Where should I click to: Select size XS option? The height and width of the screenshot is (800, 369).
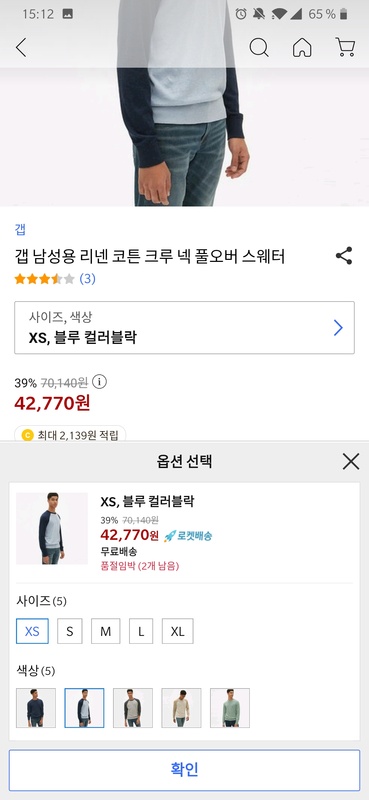[x=32, y=631]
